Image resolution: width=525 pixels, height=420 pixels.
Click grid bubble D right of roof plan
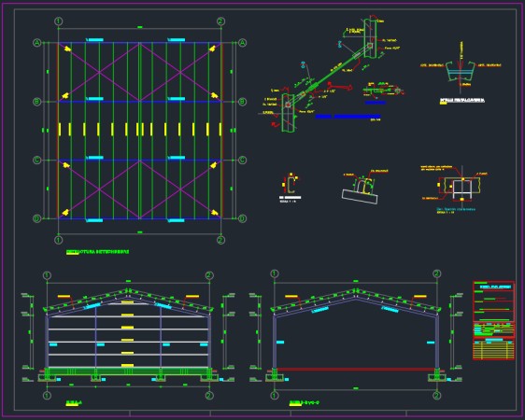tap(242, 218)
